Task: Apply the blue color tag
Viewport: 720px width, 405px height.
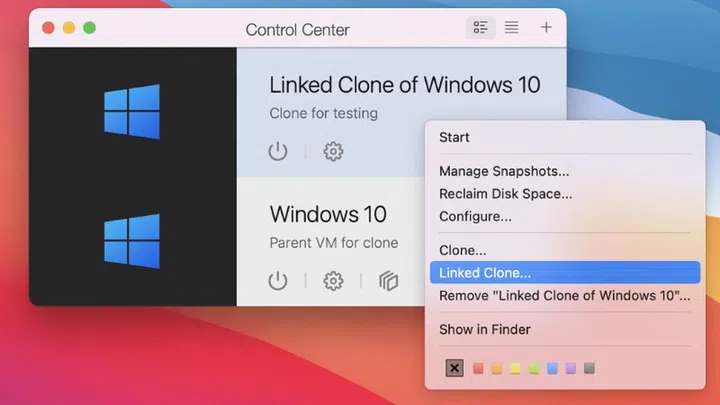Action: [552, 368]
